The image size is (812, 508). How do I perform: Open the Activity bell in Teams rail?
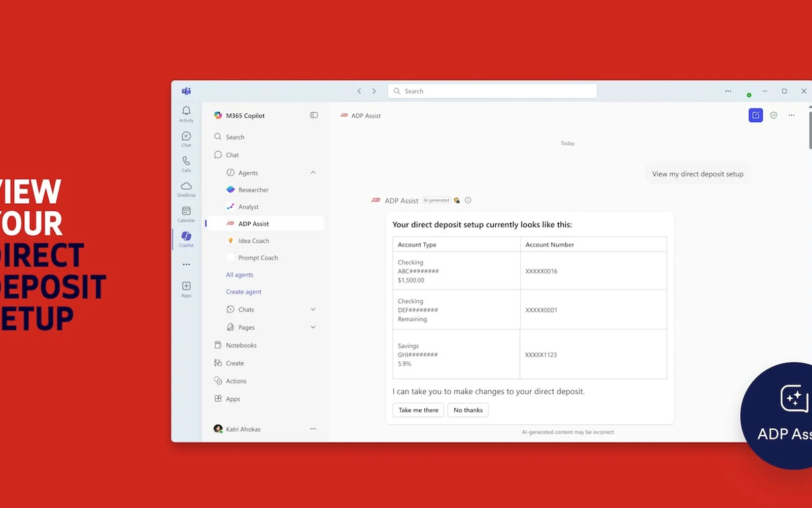[186, 114]
